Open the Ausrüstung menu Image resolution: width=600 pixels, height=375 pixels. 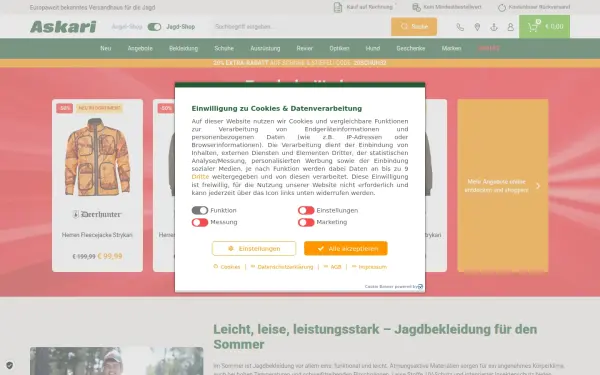265,49
